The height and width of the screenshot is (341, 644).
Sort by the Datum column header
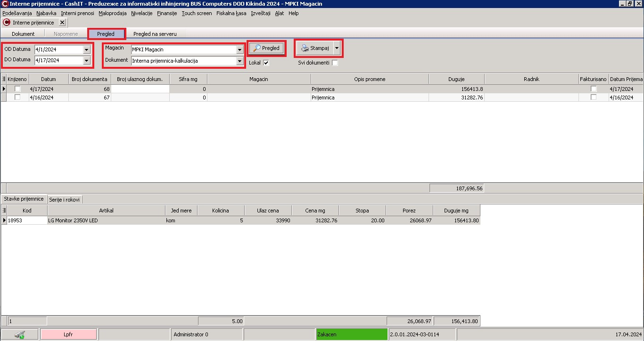[x=49, y=79]
